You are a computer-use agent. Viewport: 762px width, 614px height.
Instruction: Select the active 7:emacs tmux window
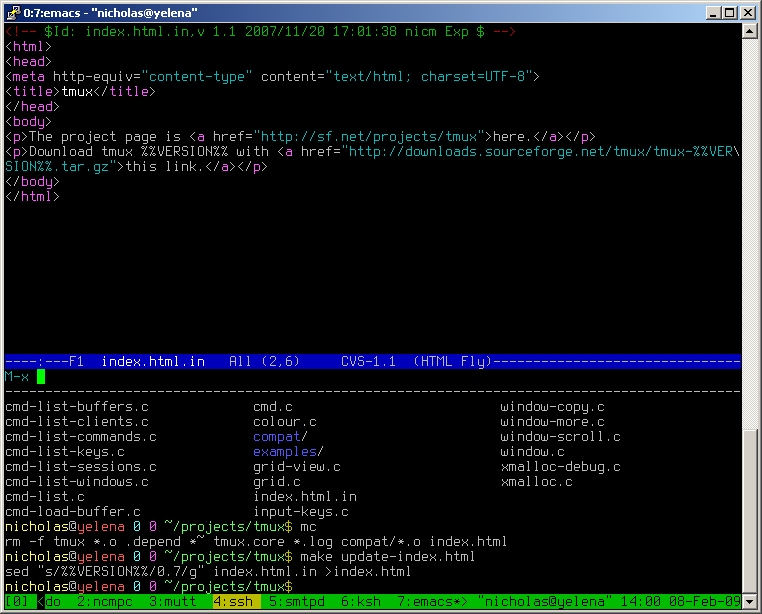[430, 602]
